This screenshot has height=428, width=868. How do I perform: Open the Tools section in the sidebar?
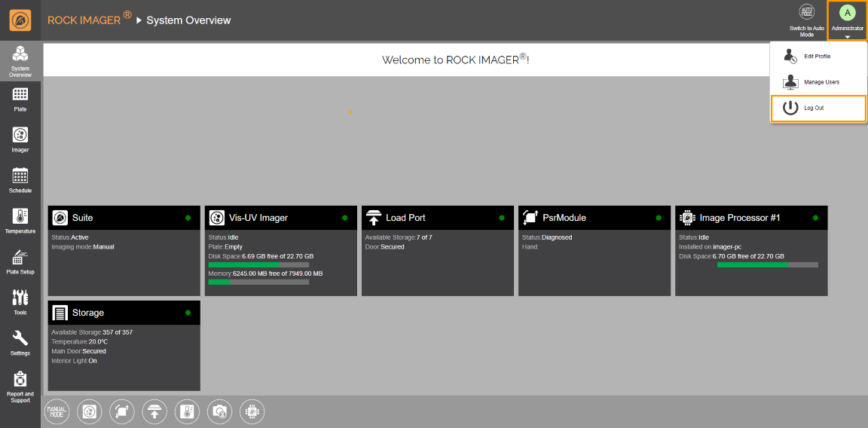click(20, 301)
